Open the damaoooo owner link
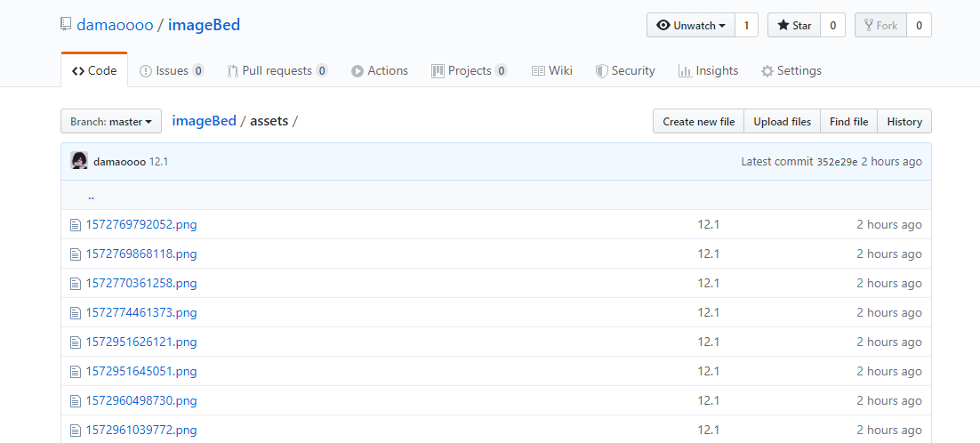The height and width of the screenshot is (443, 980). (x=115, y=25)
